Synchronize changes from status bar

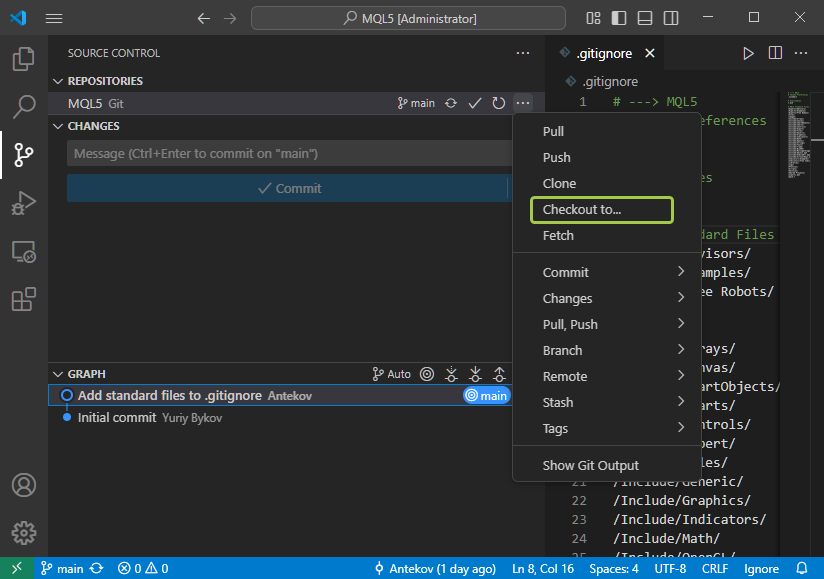coord(97,568)
